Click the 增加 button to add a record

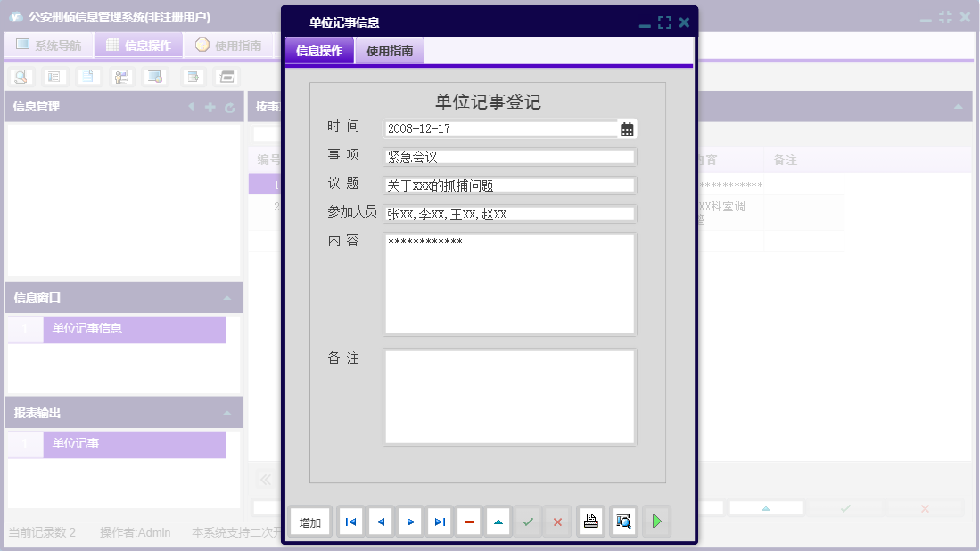tap(309, 522)
